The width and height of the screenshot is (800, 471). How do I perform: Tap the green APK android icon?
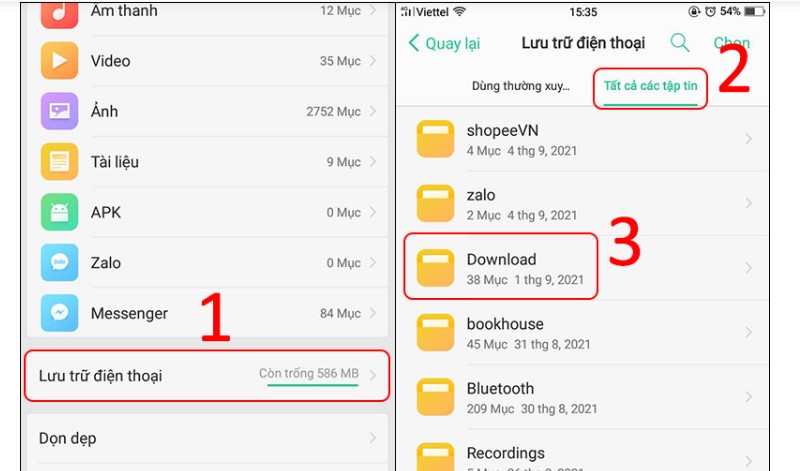point(60,212)
